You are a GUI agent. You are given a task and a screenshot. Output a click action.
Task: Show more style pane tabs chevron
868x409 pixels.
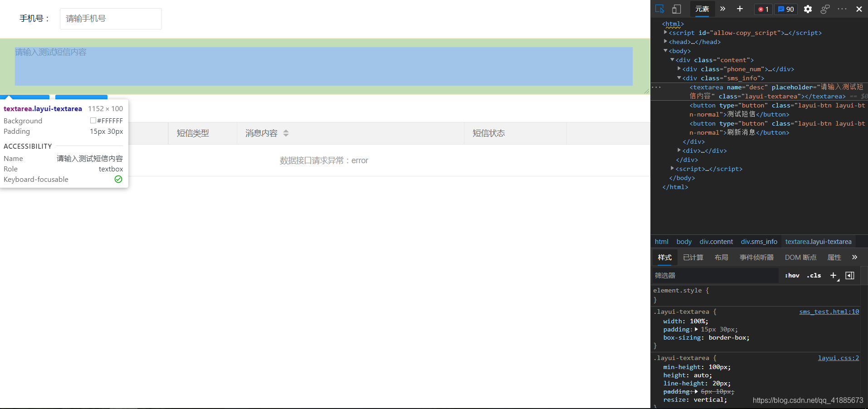pos(854,258)
